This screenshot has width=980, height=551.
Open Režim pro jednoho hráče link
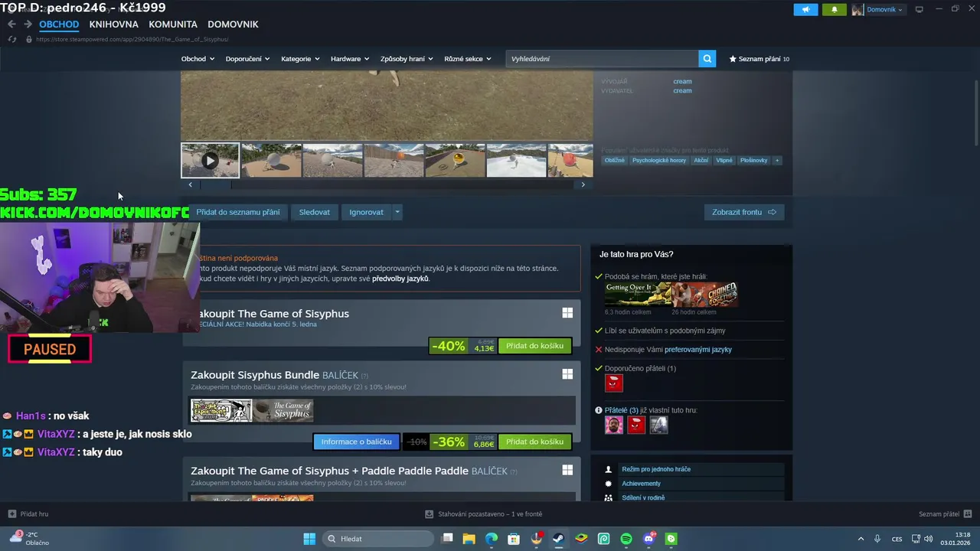[x=656, y=469]
